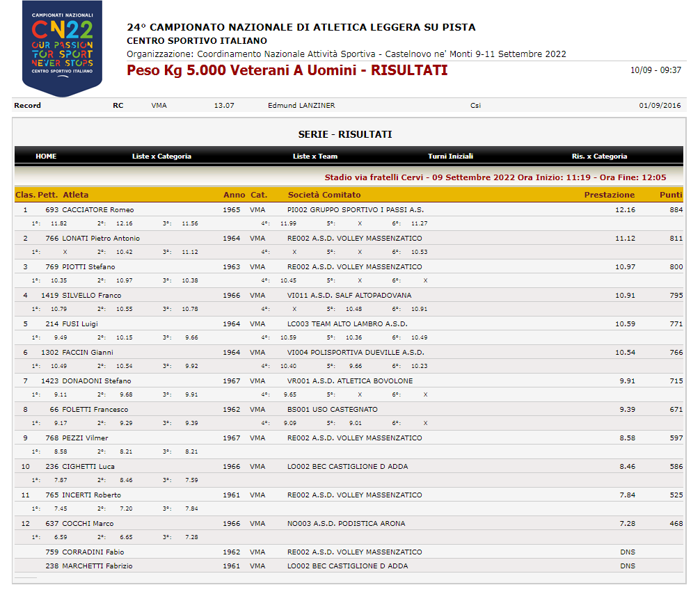The height and width of the screenshot is (592, 700).
Task: Select athlete FUSI Luigi
Action: pos(80,324)
